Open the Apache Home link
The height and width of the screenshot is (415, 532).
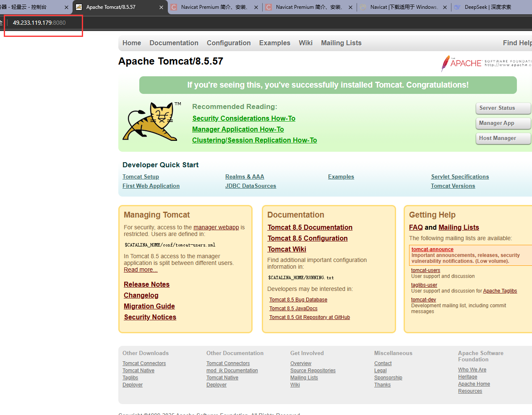pos(474,384)
